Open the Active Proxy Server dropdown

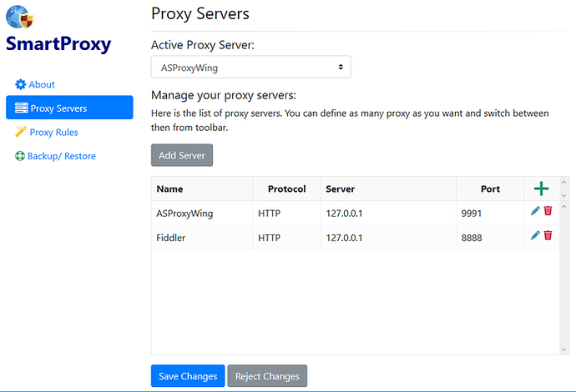point(250,67)
